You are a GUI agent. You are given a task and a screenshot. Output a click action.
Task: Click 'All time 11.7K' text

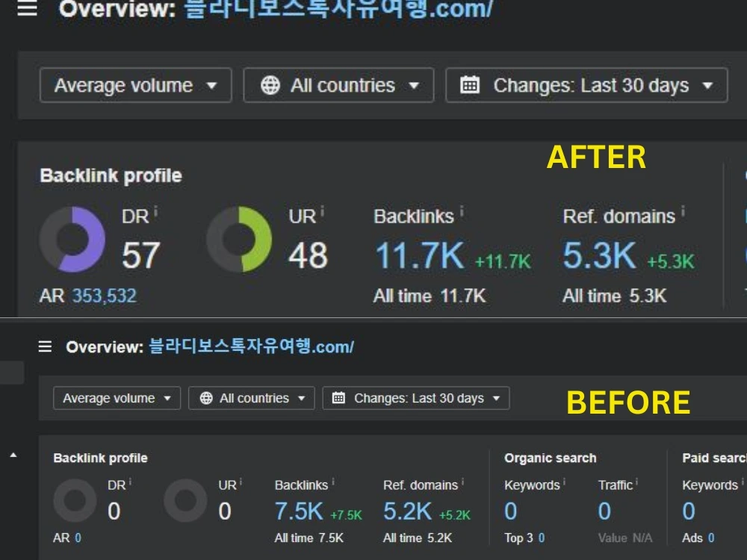coord(430,296)
